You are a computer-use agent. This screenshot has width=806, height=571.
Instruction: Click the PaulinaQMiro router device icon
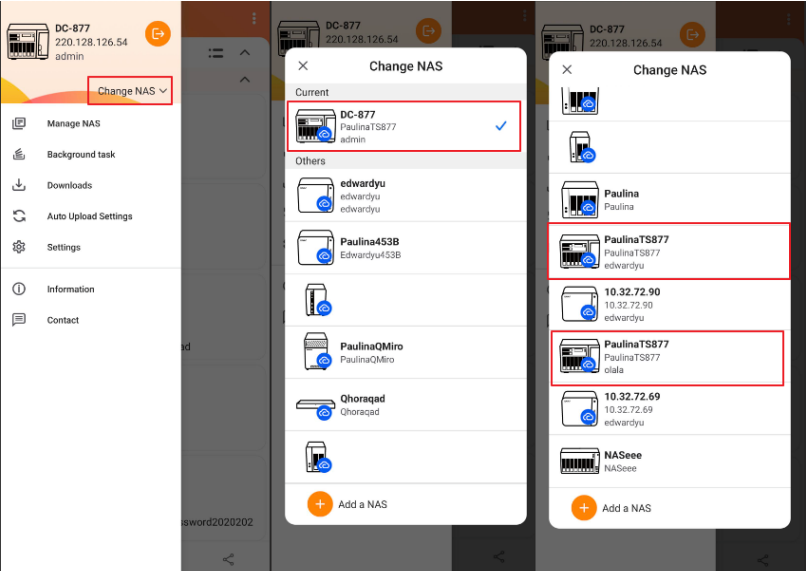point(317,352)
